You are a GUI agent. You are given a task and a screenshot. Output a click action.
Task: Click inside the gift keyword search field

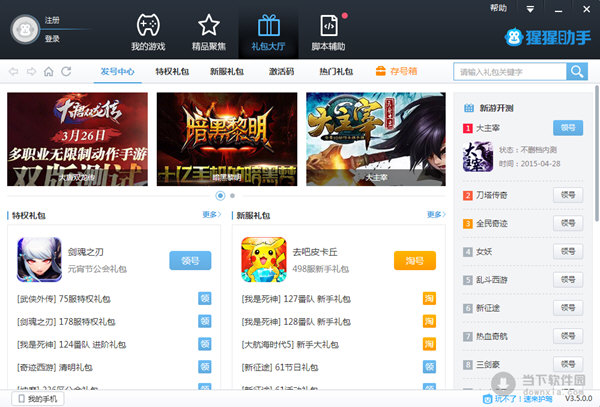coord(510,72)
